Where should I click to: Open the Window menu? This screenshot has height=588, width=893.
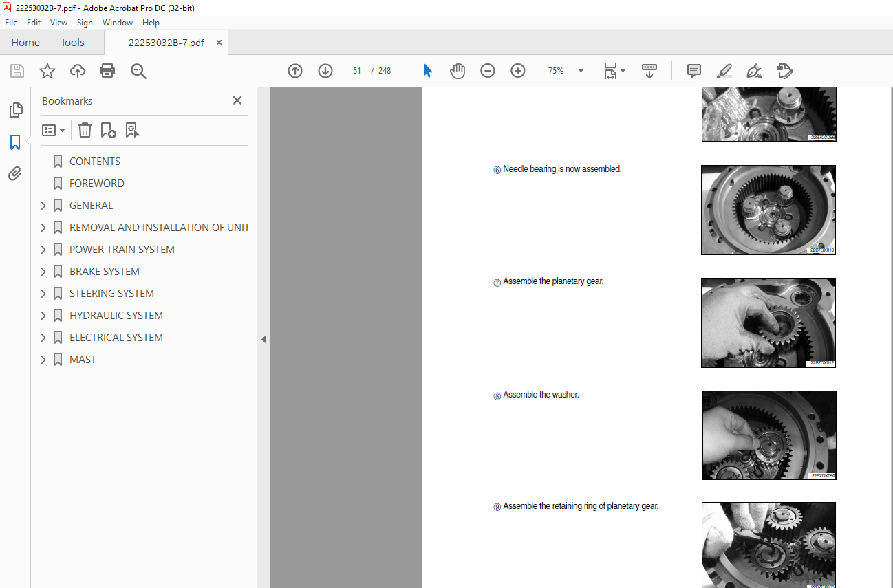click(118, 23)
